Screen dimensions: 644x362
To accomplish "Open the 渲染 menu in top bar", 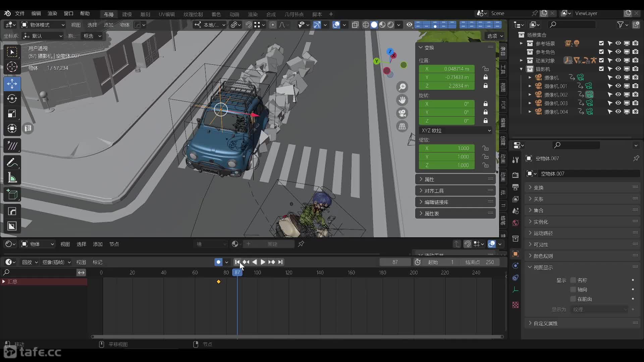I will click(52, 13).
